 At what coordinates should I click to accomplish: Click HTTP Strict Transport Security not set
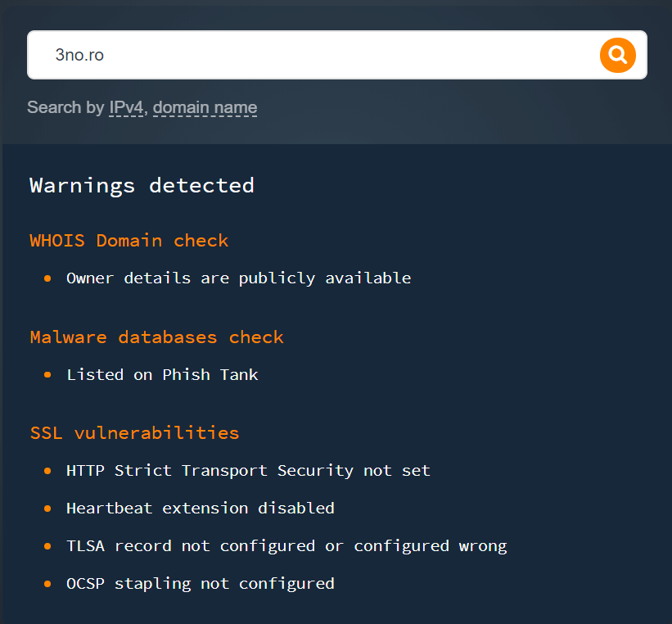point(248,471)
